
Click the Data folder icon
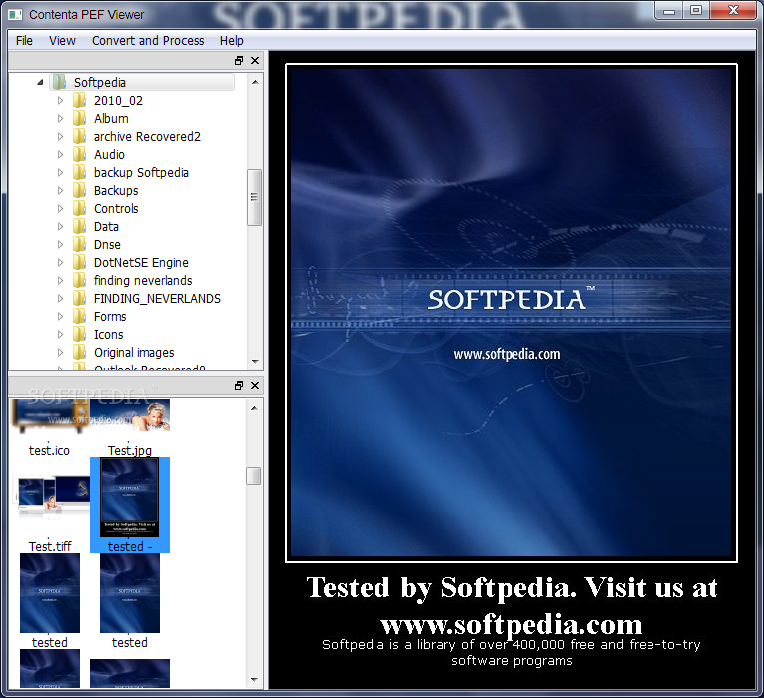pyautogui.click(x=79, y=226)
